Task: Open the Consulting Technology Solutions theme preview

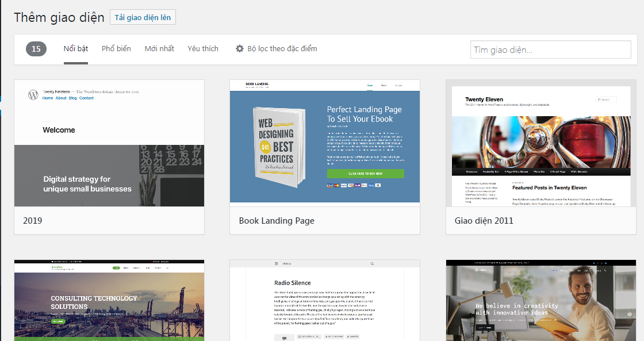Action: coord(109,300)
